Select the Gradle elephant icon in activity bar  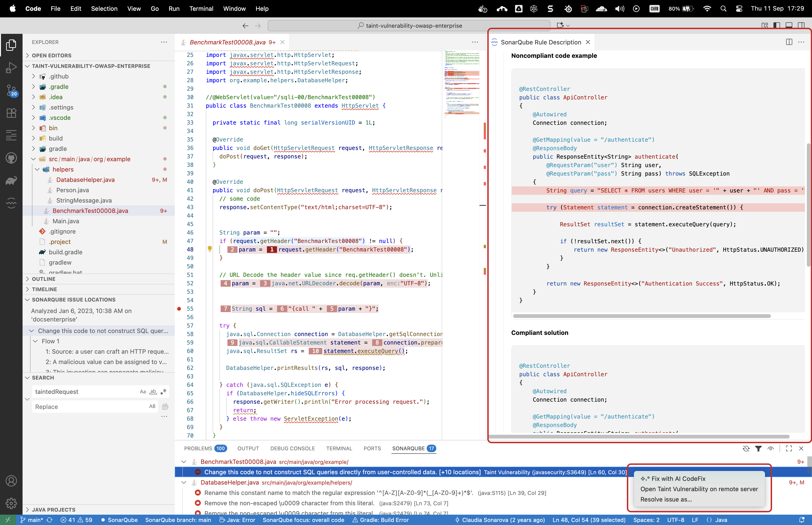point(11,181)
